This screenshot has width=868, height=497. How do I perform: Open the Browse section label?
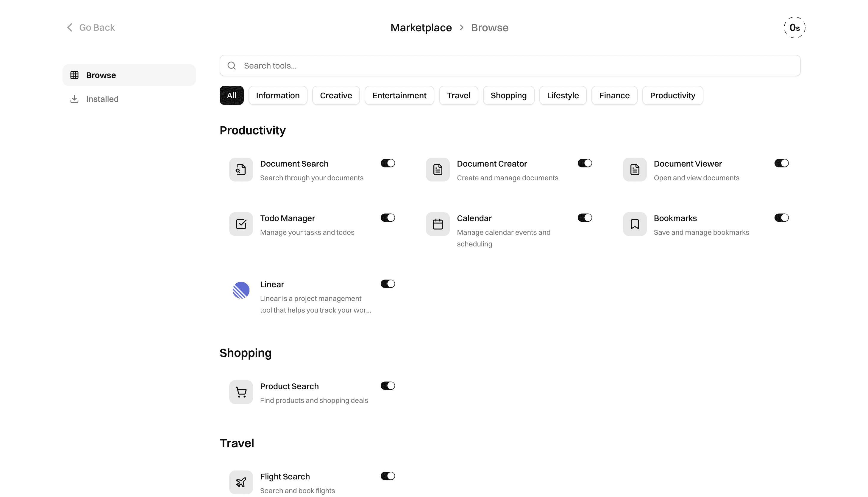pyautogui.click(x=101, y=75)
